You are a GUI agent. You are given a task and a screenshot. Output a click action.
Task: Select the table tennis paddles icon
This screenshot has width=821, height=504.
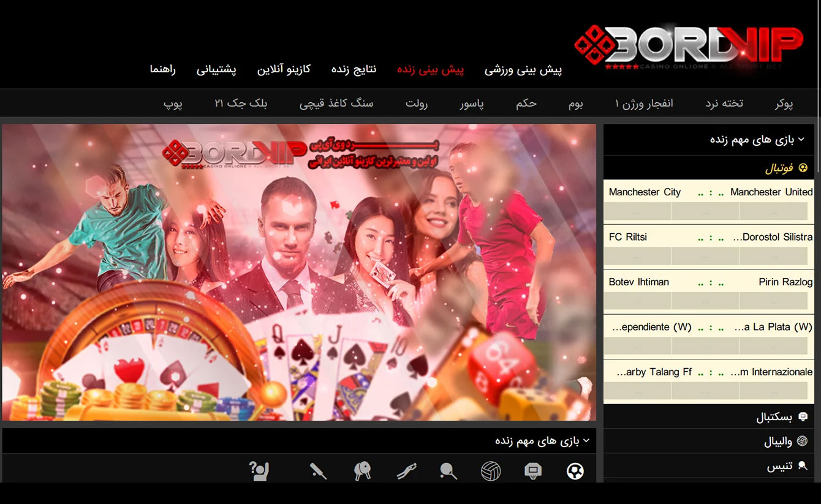pos(363,471)
